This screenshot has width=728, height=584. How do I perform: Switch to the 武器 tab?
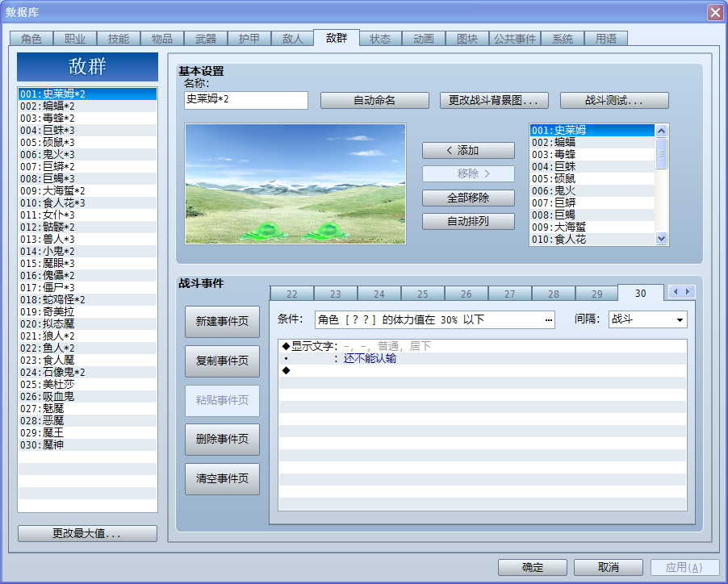(206, 39)
